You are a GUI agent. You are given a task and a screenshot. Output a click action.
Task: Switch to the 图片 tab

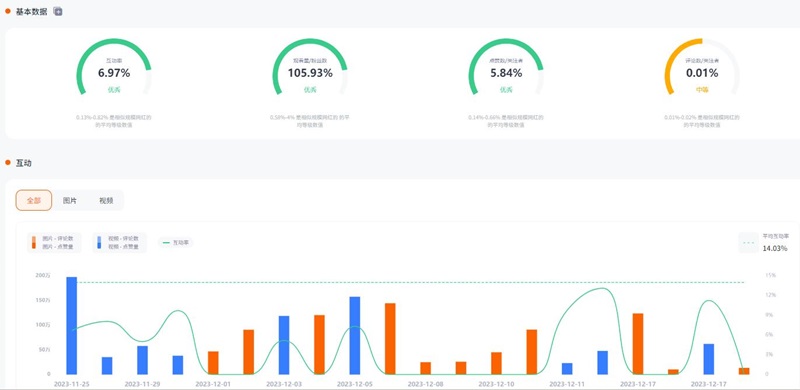pos(70,201)
